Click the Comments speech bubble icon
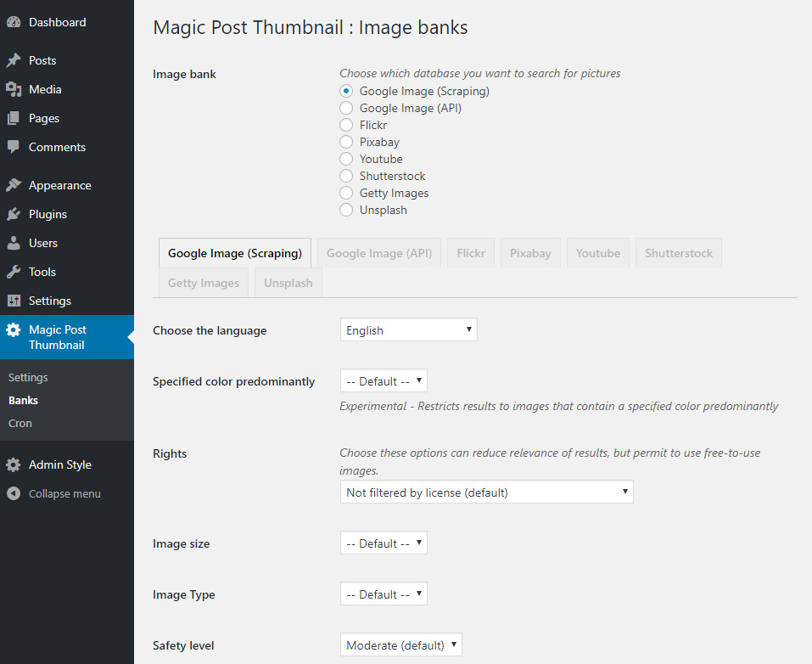 pyautogui.click(x=14, y=147)
